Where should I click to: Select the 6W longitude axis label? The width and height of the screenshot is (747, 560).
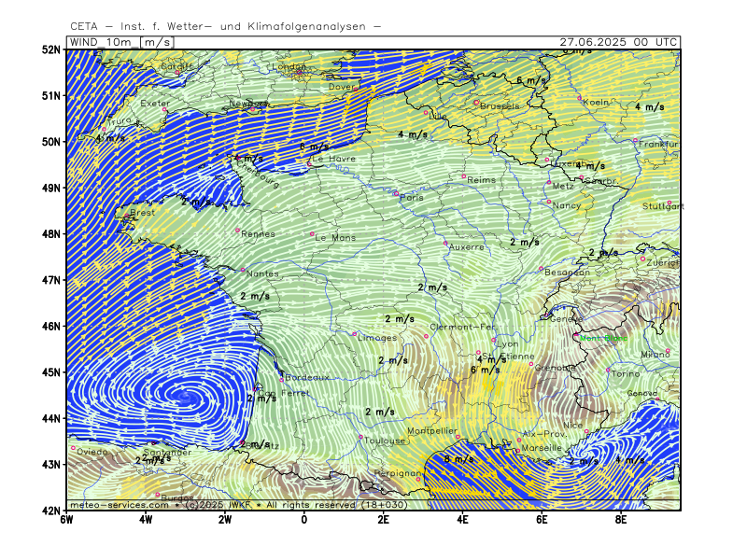pos(66,520)
